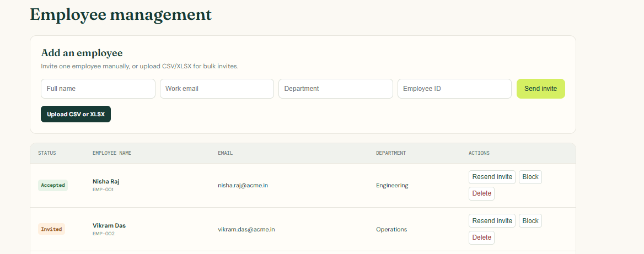Click the Accepted status badge
This screenshot has width=644, height=254.
click(53, 185)
